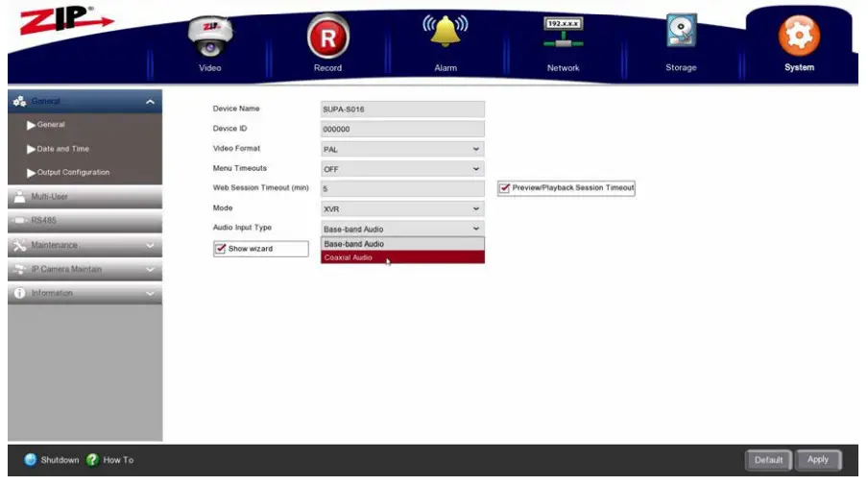Open the Video Format PAL dropdown
The image size is (868, 485).
pyautogui.click(x=402, y=149)
